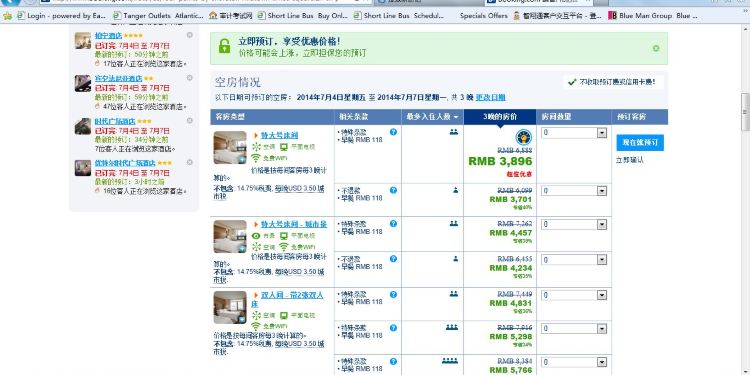This screenshot has height=375, width=750.
Task: Click the four-person occupancy icon in the bottom row
Action: coord(450,361)
